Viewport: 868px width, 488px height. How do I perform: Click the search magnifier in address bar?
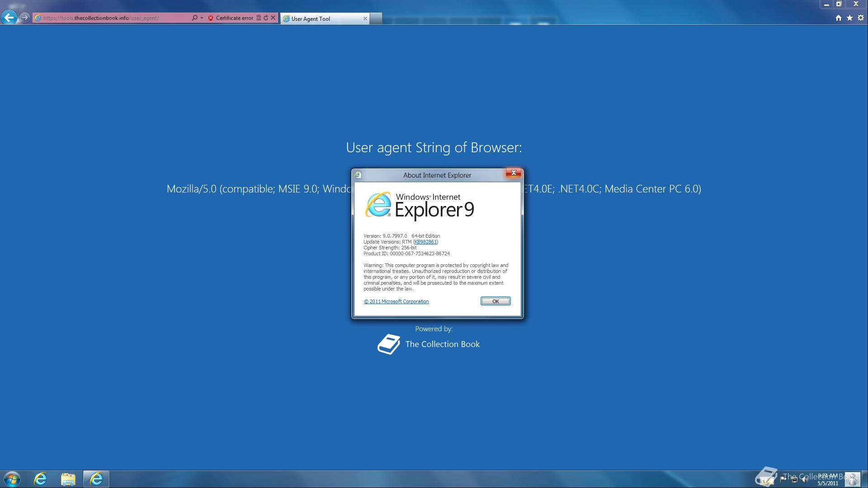coord(194,18)
